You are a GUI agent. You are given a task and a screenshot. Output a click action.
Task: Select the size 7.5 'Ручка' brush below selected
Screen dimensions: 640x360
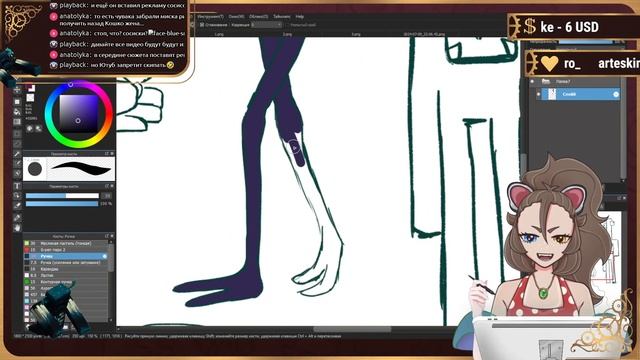65,262
